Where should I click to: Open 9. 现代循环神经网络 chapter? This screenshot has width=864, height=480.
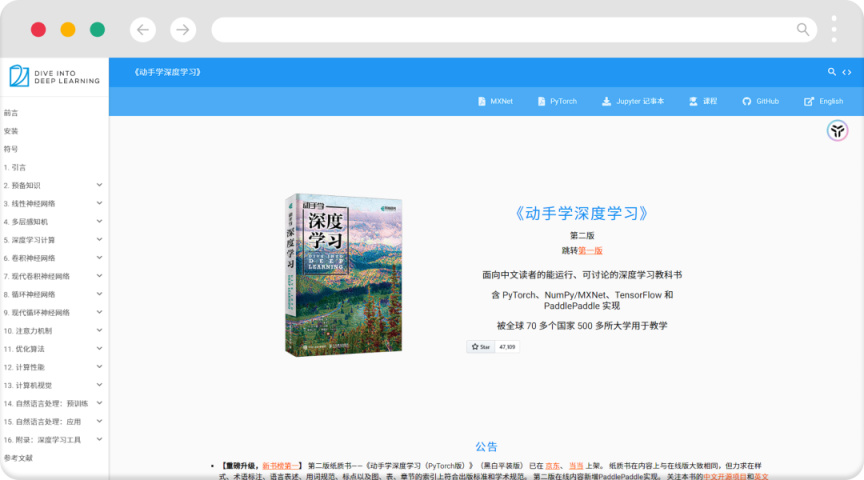coord(36,312)
